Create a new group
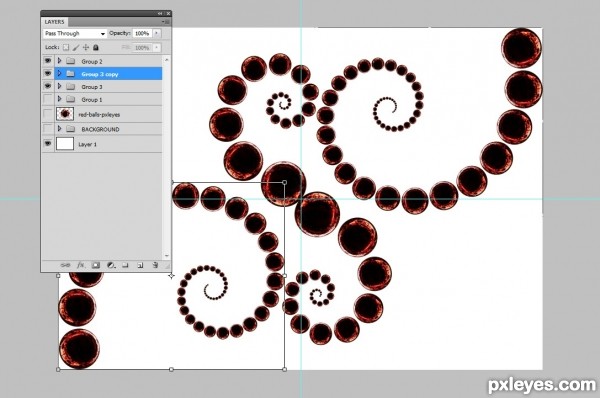The height and width of the screenshot is (398, 600). point(125,265)
